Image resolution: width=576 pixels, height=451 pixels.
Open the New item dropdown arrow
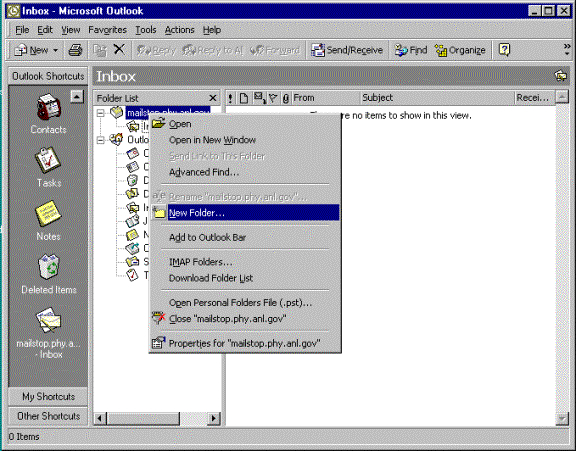pyautogui.click(x=55, y=50)
